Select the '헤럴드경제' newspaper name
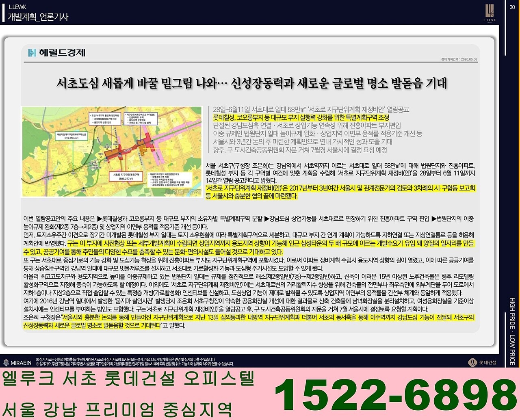The height and width of the screenshot is (420, 520). 62,53
